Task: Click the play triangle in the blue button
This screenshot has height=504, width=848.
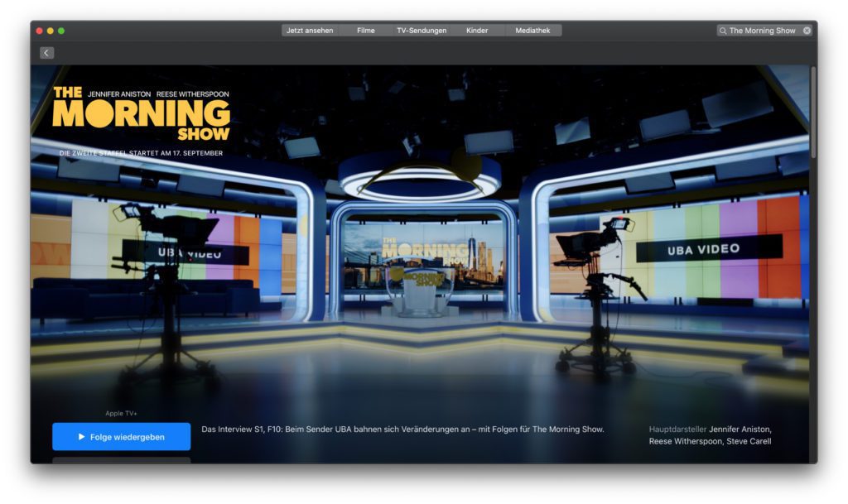Action: coord(81,435)
